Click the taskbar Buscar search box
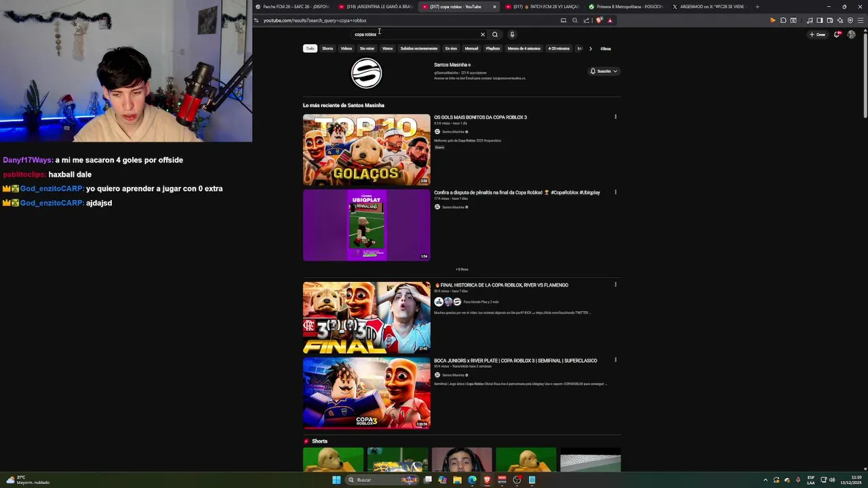Screen dimensions: 868x488 383,480
